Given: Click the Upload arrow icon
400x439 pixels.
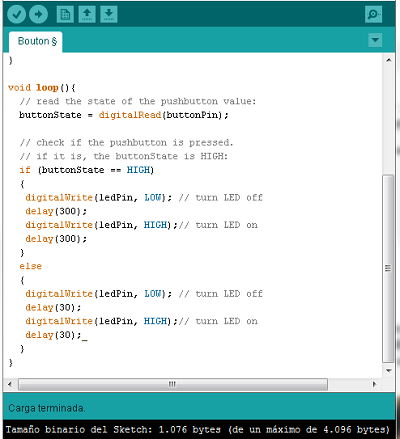Looking at the screenshot, I should pyautogui.click(x=38, y=14).
